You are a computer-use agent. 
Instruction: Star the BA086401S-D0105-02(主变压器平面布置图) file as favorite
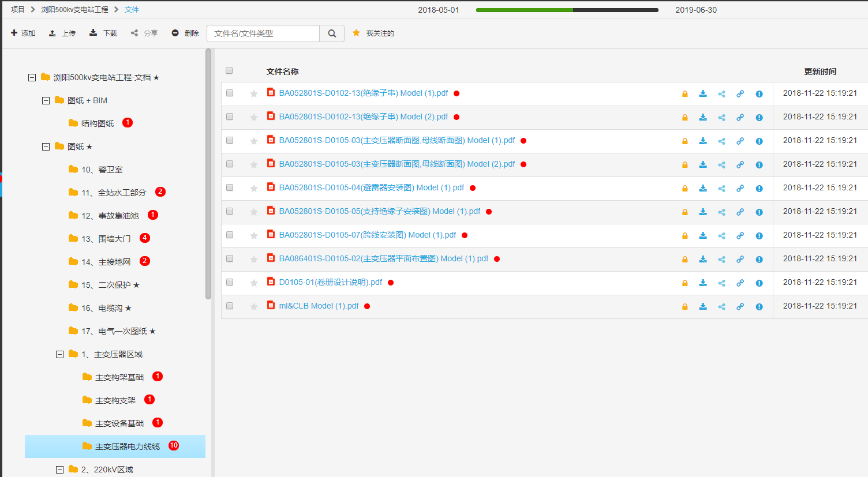[253, 260]
